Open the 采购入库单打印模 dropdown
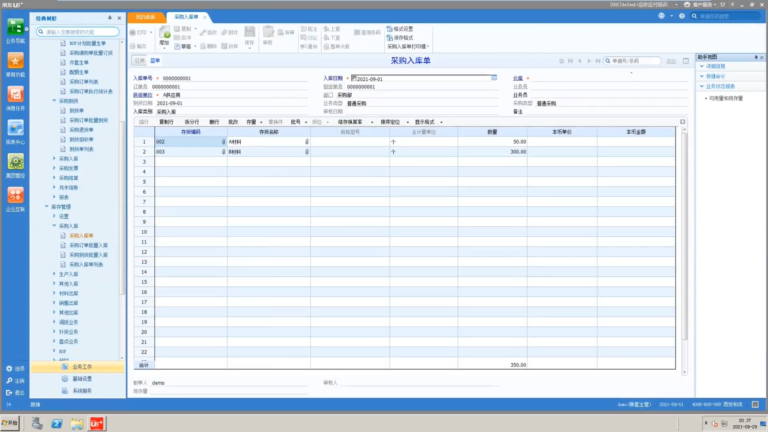Image resolution: width=768 pixels, height=432 pixels. (x=408, y=47)
